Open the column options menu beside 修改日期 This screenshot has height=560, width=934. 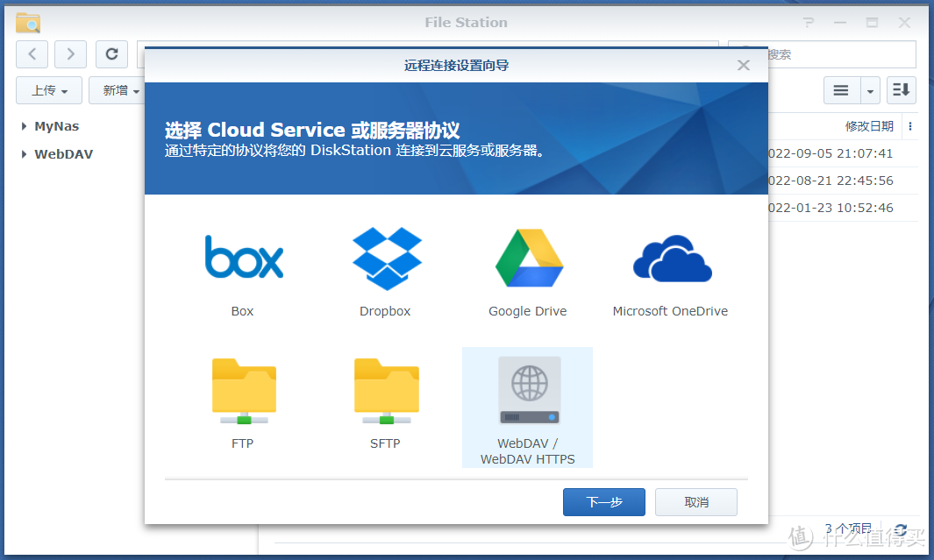910,126
